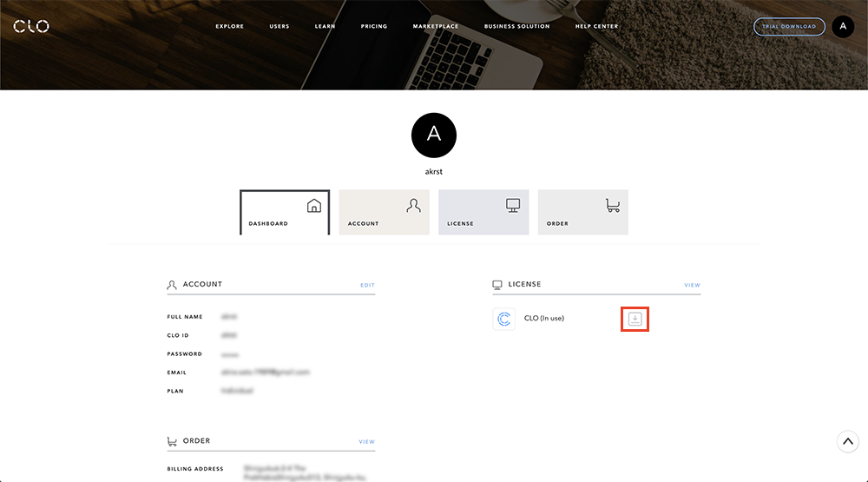Click the monitor icon beside License heading
This screenshot has width=868, height=482.
[x=497, y=285]
